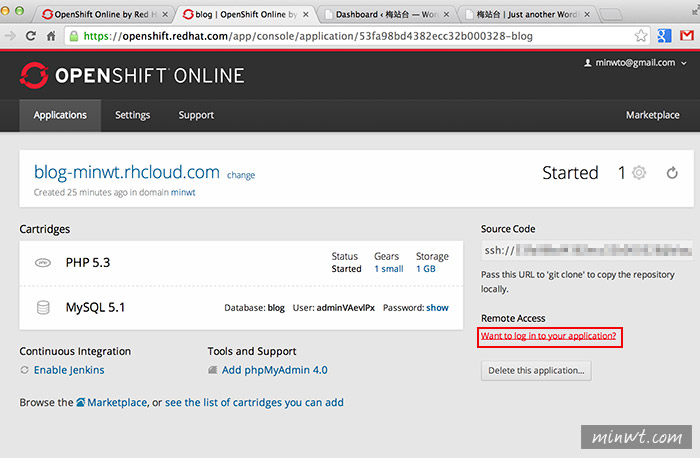Click the PHP 5.3 cartridge name

[x=88, y=262]
